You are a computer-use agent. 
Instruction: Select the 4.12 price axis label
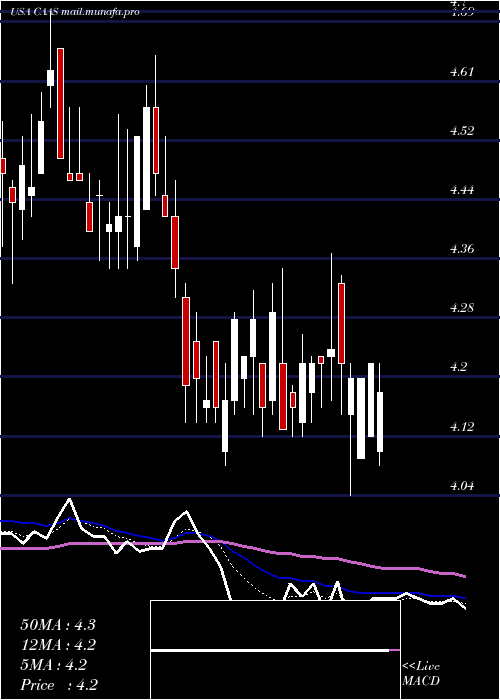pyautogui.click(x=462, y=426)
